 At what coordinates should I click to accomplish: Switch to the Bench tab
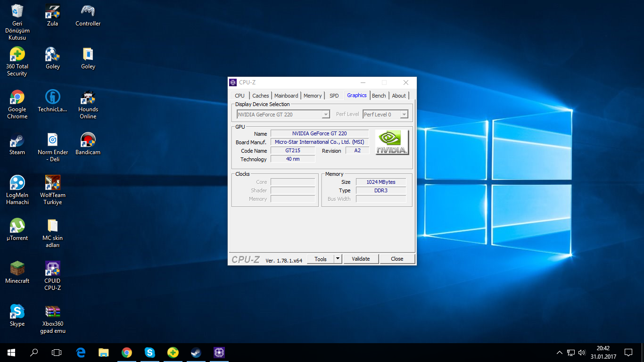(x=379, y=96)
